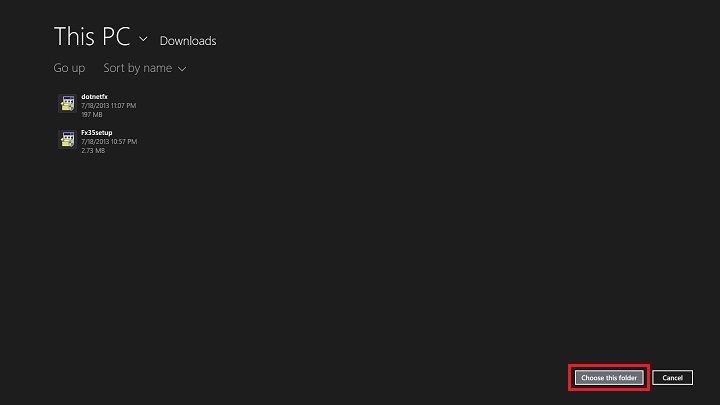Click Fx35setup date 7/18/2013 10:57 PM
Viewport: 720px width, 405px height.
(x=109, y=142)
